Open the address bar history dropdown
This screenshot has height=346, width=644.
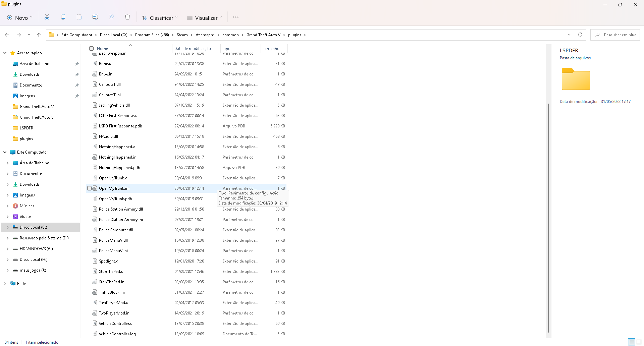(569, 35)
